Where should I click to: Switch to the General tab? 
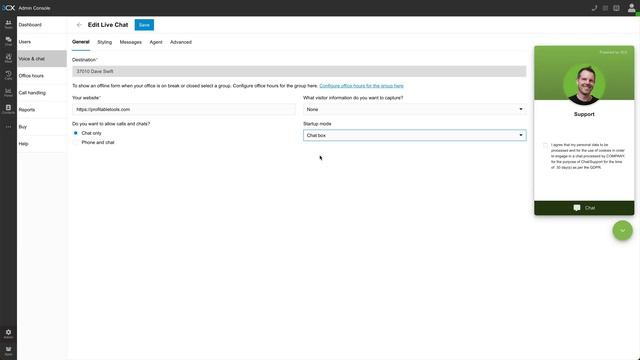click(x=81, y=42)
